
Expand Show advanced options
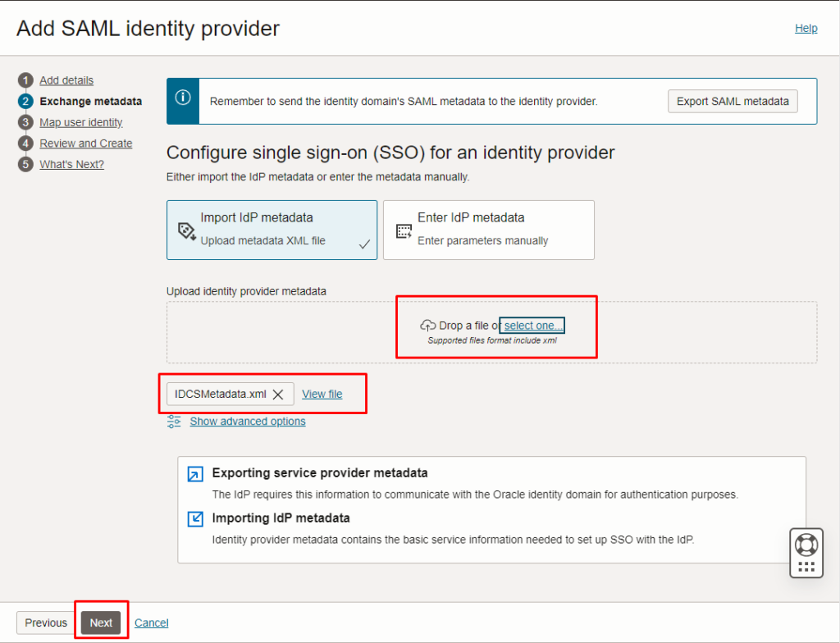tap(248, 422)
